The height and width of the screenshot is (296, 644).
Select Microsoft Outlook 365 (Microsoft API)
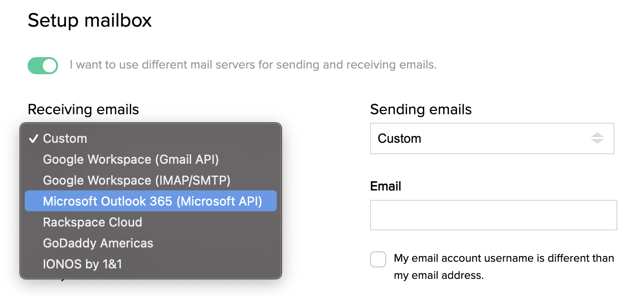tap(150, 201)
